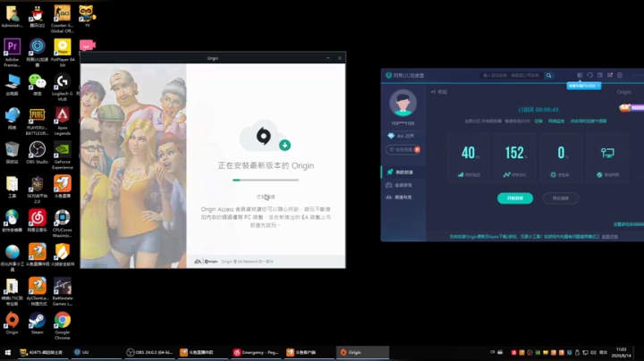The image size is (644, 361).
Task: Click the green 开始游戏 button
Action: (515, 198)
